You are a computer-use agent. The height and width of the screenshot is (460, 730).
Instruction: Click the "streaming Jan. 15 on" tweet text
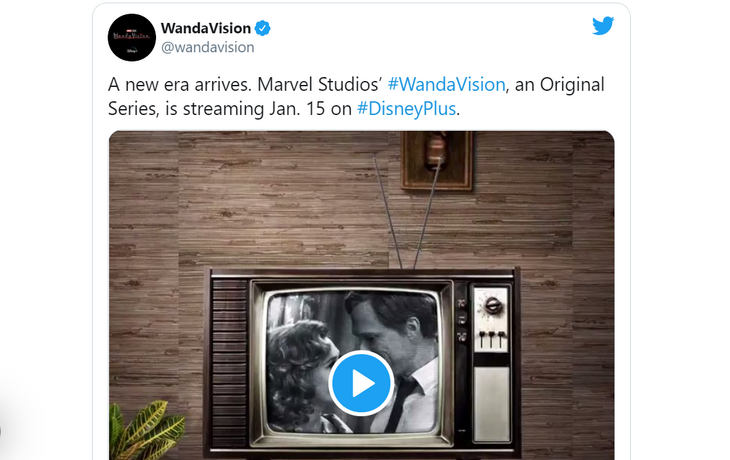pyautogui.click(x=268, y=108)
